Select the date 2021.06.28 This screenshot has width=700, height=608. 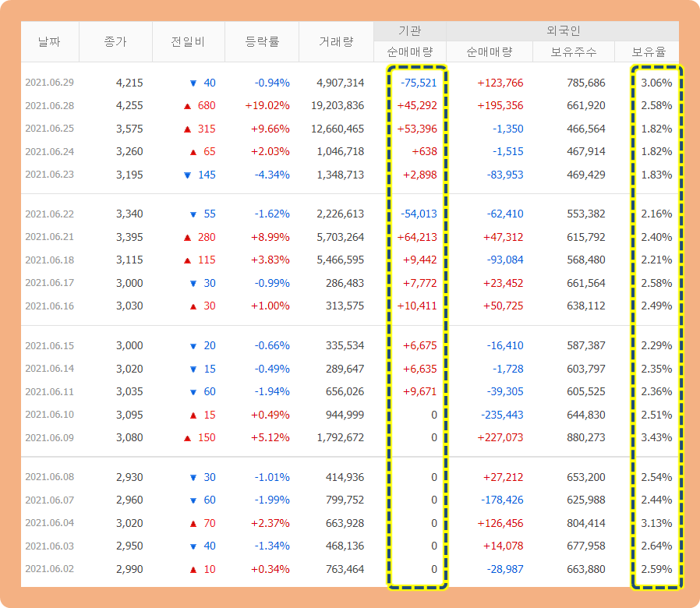50,106
